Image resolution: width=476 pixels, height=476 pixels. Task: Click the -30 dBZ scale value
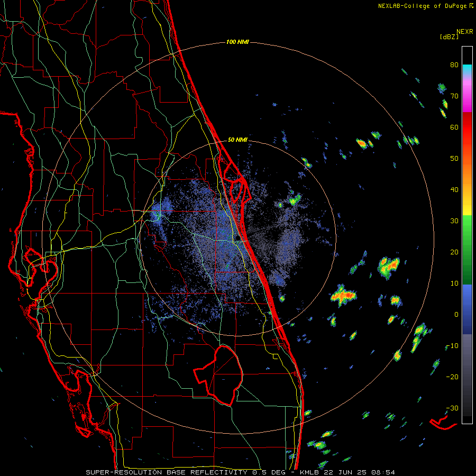[452, 408]
